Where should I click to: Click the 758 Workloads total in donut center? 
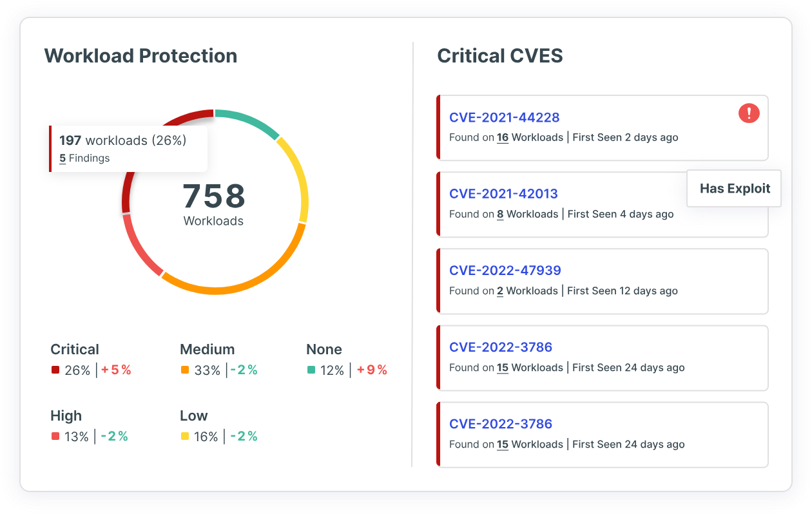(214, 203)
